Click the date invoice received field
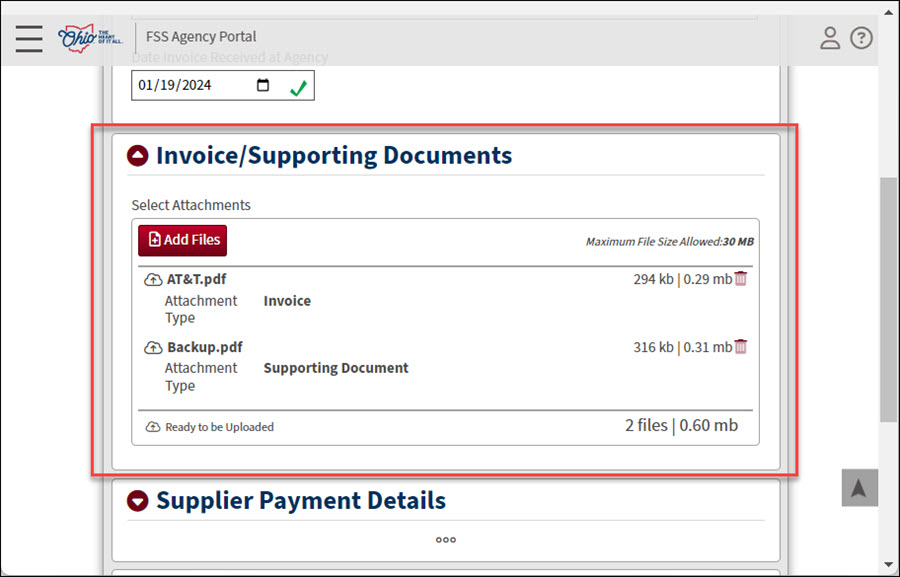Screen dimensions: 900x577 point(223,86)
